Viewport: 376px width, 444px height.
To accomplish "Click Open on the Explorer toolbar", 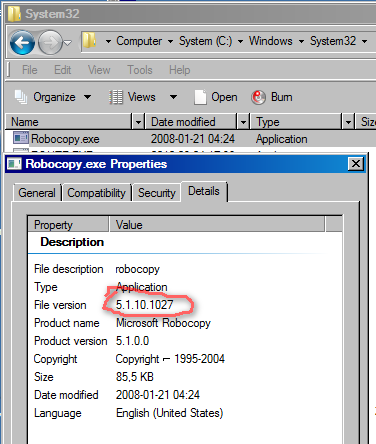I will pyautogui.click(x=216, y=97).
